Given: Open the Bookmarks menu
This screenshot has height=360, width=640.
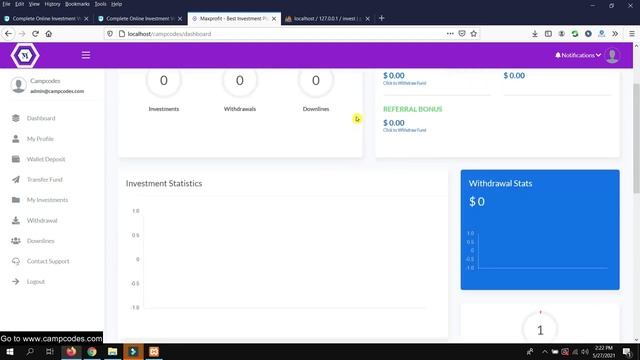Looking at the screenshot, I should (x=77, y=4).
